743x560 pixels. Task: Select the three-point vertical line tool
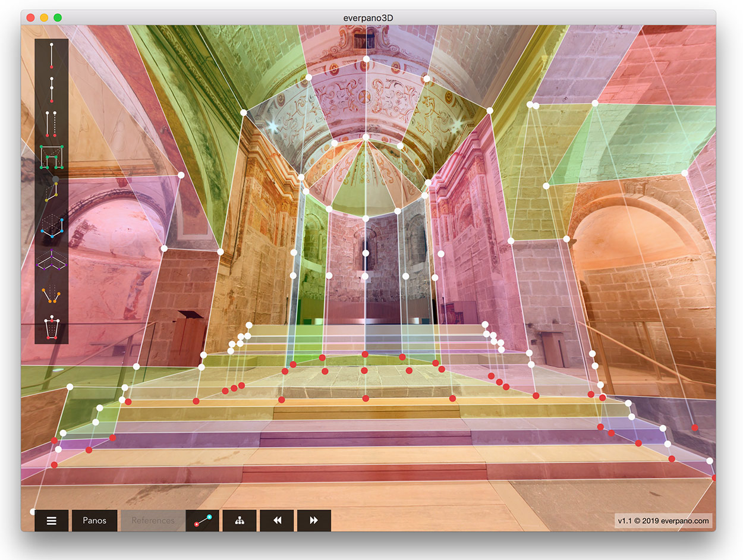pyautogui.click(x=52, y=89)
